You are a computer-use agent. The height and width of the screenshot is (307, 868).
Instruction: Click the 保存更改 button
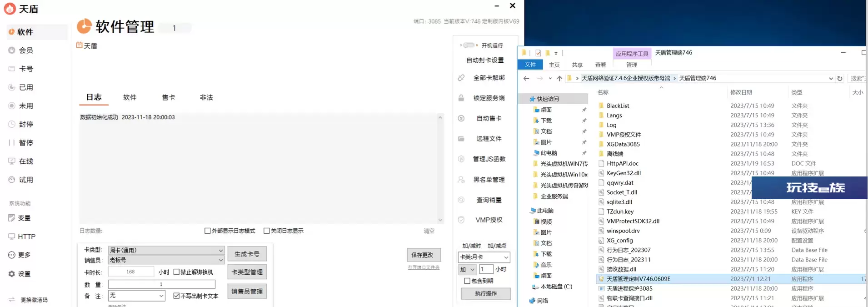423,255
